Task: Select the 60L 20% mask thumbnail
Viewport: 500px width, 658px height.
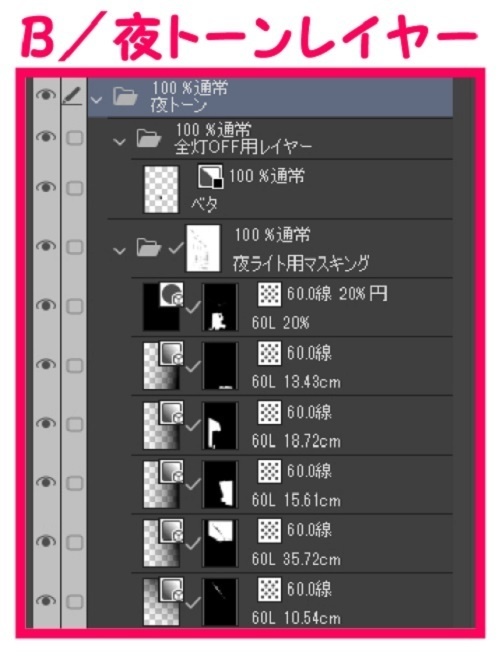Action: (220, 307)
